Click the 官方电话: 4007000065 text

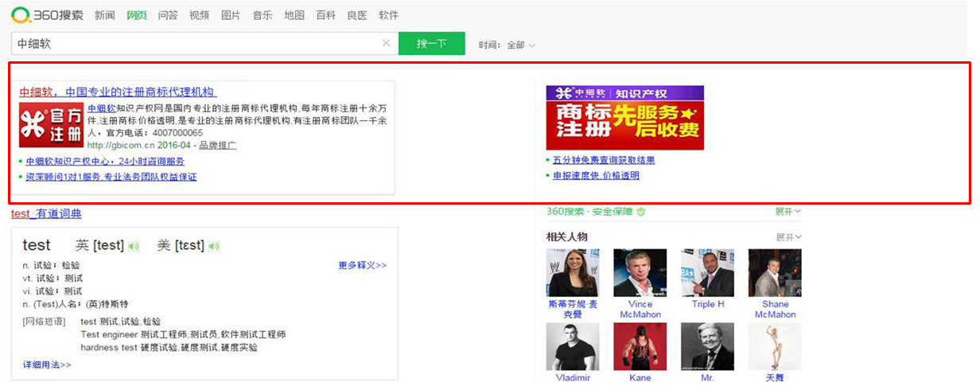click(154, 133)
